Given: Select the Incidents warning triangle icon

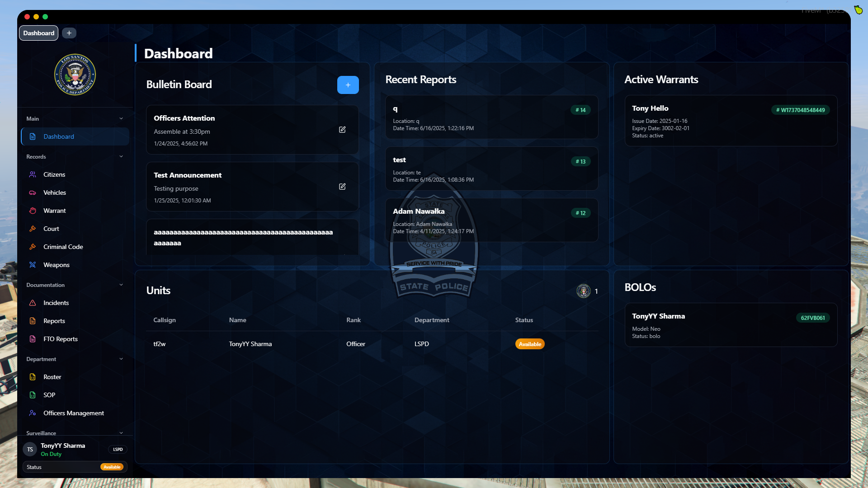Looking at the screenshot, I should click(x=33, y=303).
